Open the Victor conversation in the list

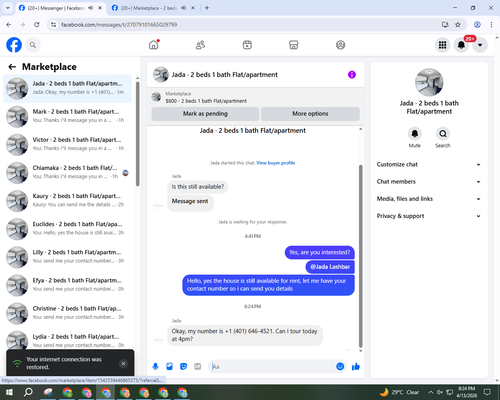67,145
